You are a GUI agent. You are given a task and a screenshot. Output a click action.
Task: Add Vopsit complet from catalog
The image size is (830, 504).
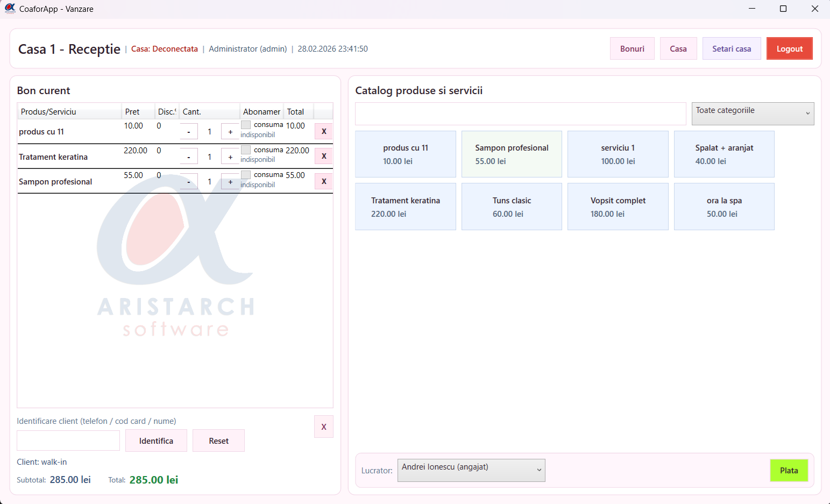618,207
